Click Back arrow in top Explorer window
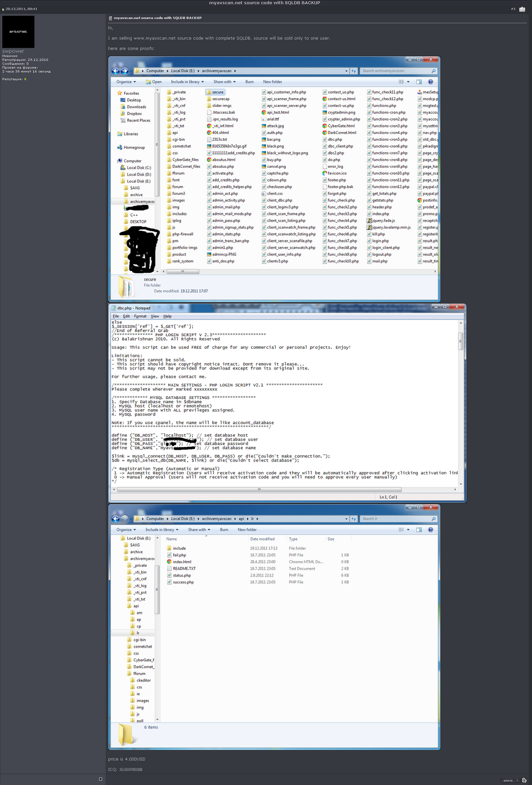Screen dimensions: 532x785 click(116, 71)
